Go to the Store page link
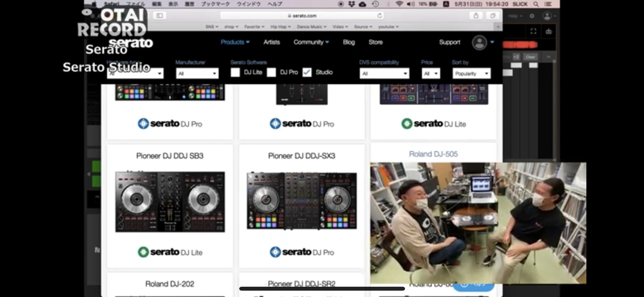The height and width of the screenshot is (297, 644). click(x=376, y=42)
